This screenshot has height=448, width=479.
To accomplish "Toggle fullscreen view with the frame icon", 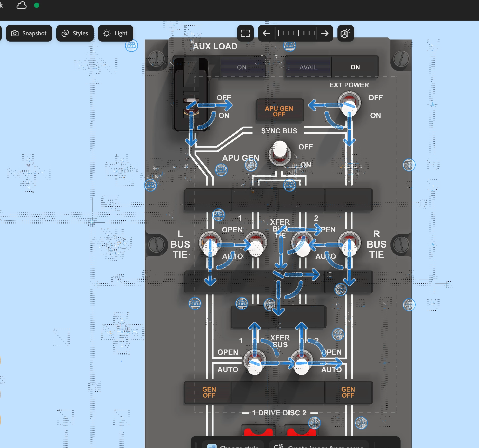I will tap(245, 33).
